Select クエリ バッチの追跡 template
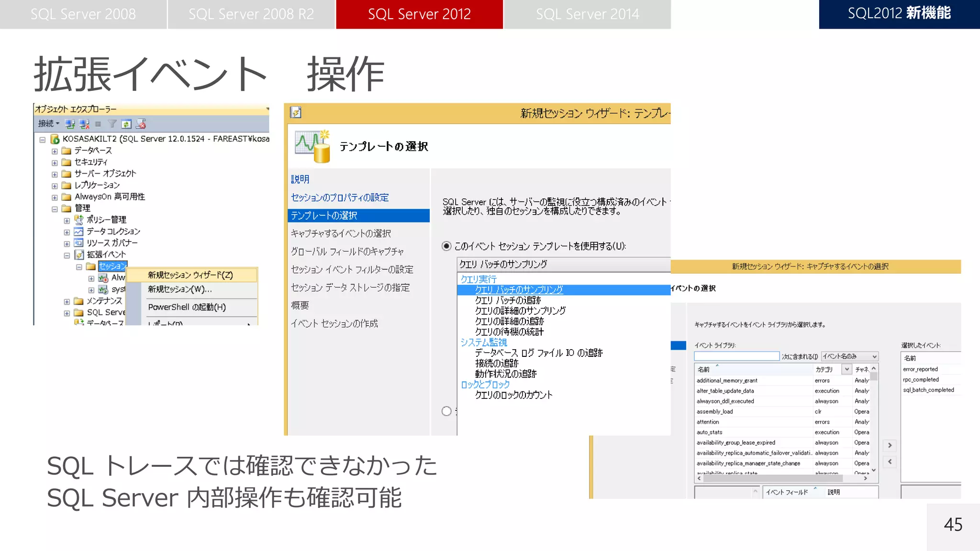 click(x=508, y=300)
